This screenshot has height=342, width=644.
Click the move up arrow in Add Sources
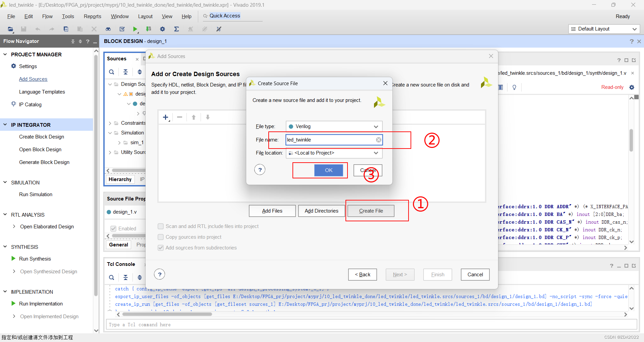coord(194,117)
